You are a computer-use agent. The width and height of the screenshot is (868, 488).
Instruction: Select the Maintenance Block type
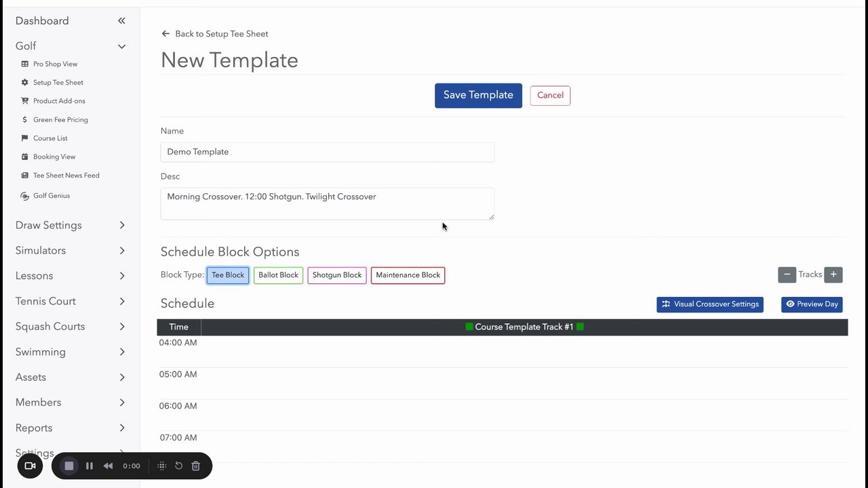(408, 275)
